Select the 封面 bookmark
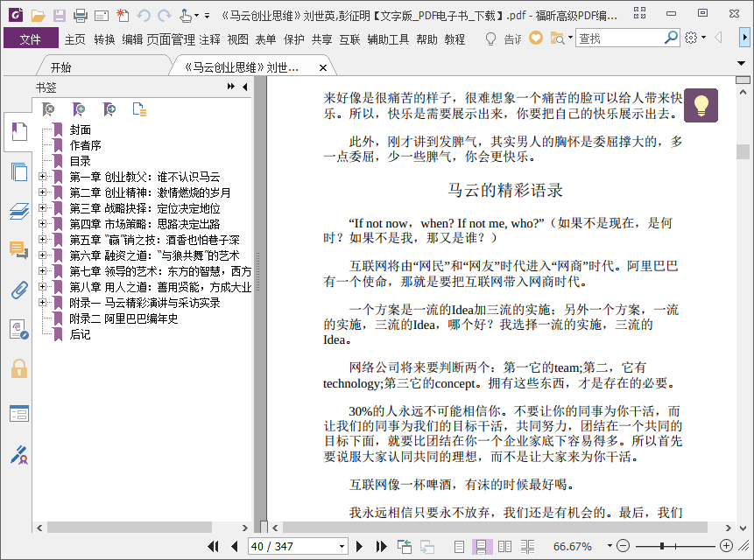754x560 pixels. pyautogui.click(x=81, y=129)
